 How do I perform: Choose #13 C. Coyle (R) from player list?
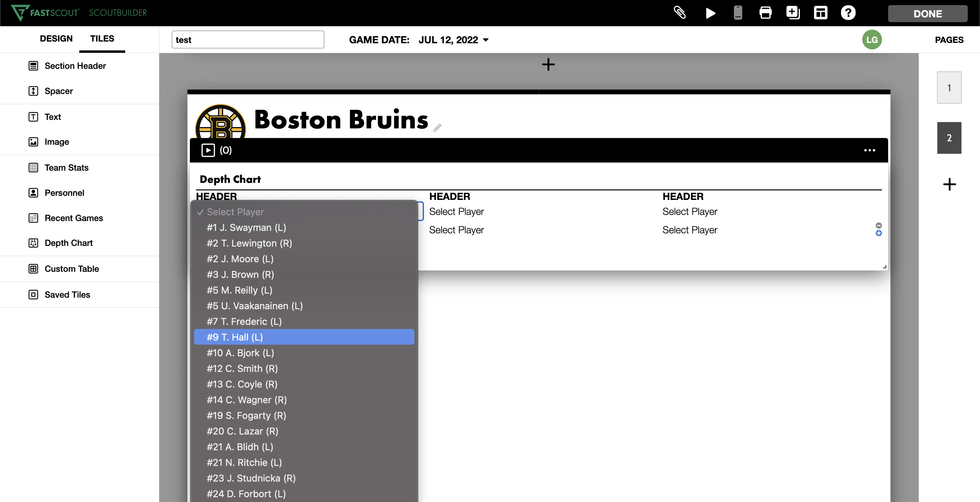(304, 384)
